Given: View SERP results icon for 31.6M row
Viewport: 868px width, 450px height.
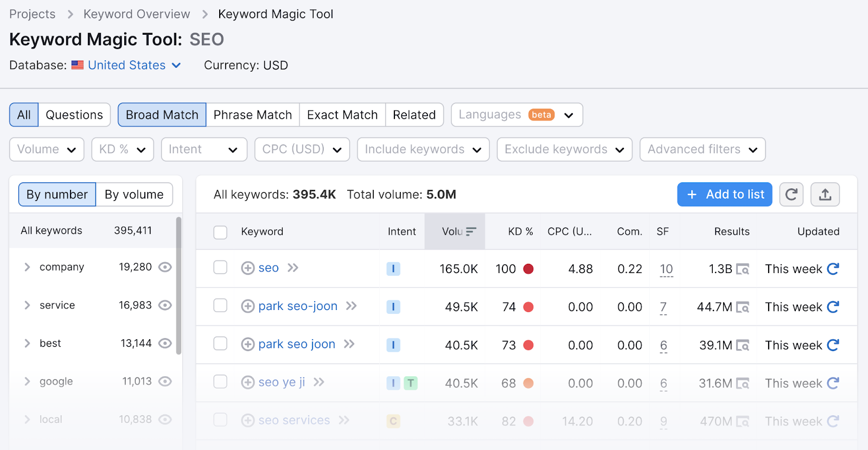Looking at the screenshot, I should pos(743,383).
